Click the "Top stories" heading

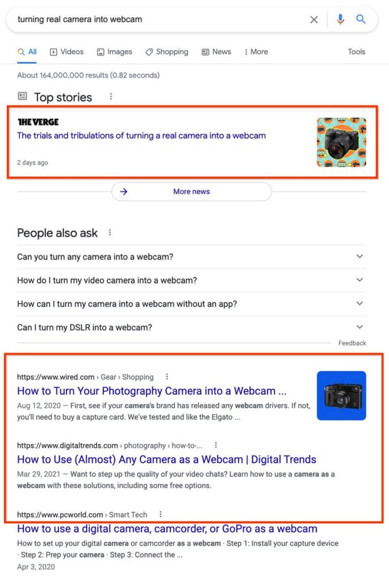pos(63,97)
